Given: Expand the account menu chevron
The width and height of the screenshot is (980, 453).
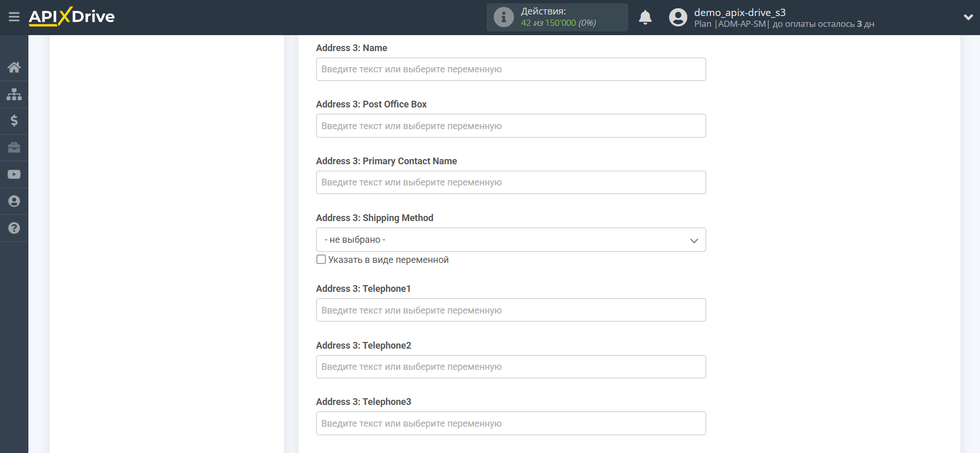Looking at the screenshot, I should click(x=968, y=17).
